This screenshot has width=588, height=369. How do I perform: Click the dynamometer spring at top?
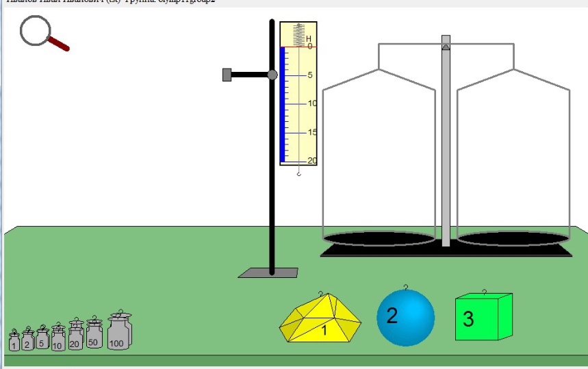click(x=299, y=34)
